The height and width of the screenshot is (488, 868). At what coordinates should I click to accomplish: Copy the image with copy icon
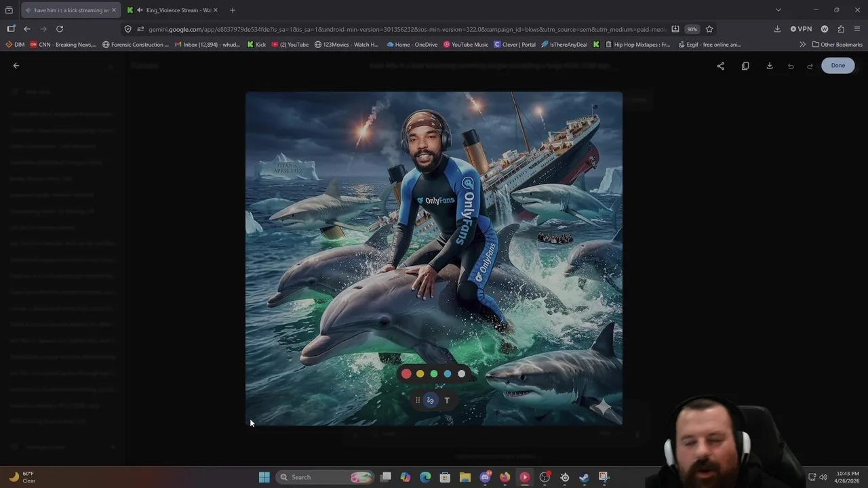(x=745, y=66)
